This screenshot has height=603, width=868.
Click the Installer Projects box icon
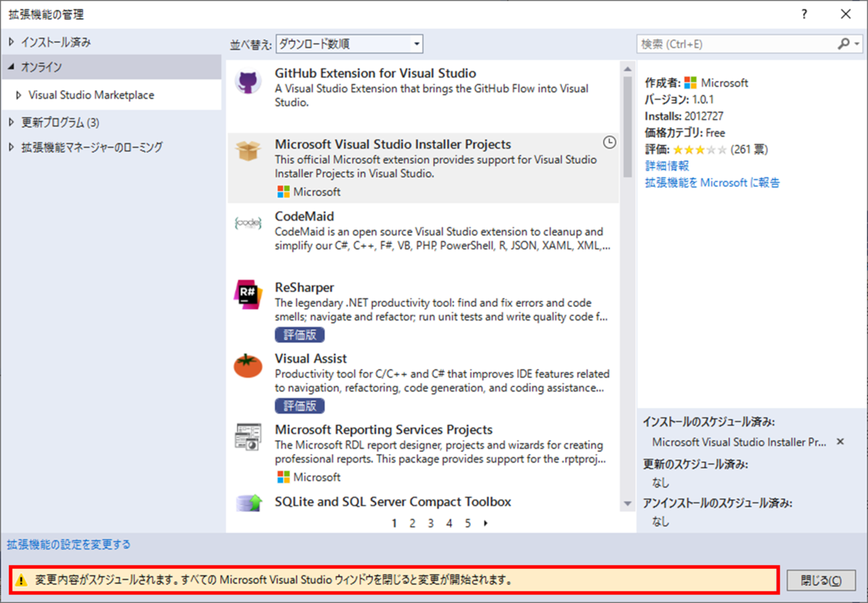(x=248, y=151)
